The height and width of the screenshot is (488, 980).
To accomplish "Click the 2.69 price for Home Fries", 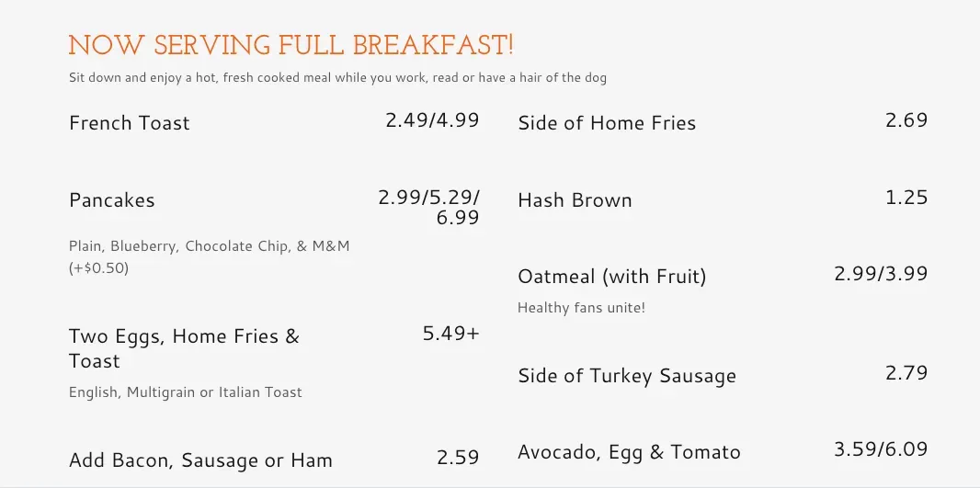I will tap(906, 120).
